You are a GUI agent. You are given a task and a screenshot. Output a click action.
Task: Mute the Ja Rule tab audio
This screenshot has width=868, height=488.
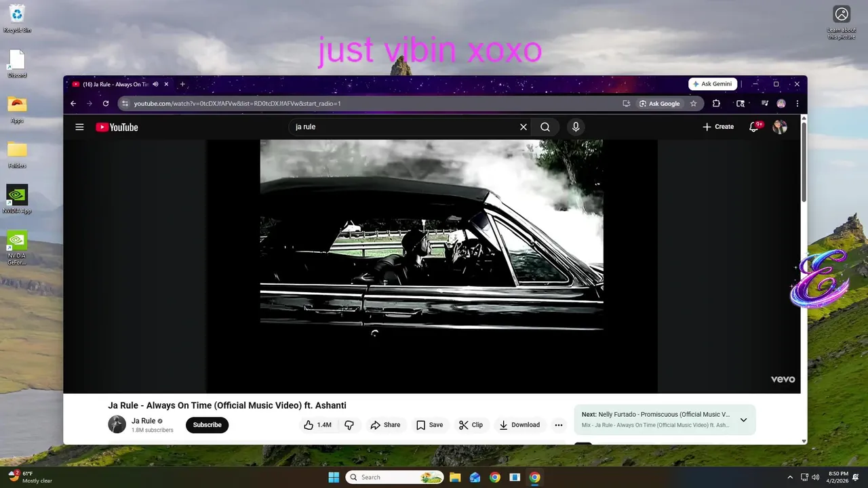[155, 84]
